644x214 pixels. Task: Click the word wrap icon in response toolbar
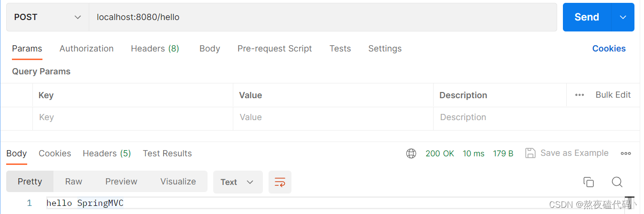(x=280, y=182)
